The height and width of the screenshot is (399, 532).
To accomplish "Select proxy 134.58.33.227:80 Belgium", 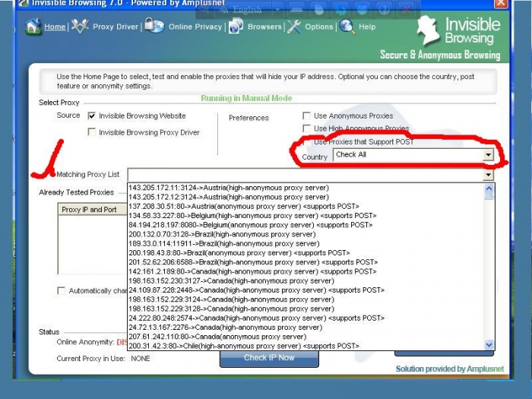I will click(306, 216).
